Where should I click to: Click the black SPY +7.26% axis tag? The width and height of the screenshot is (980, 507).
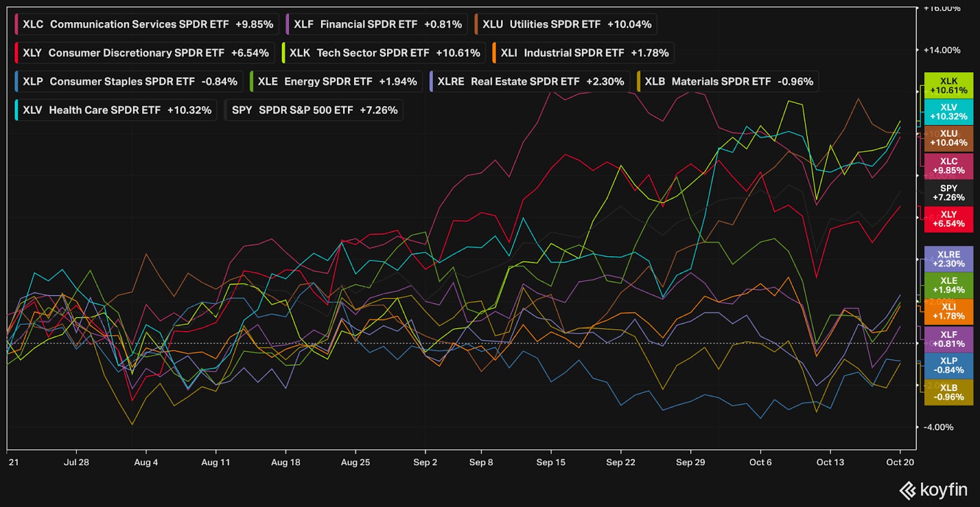click(x=949, y=193)
